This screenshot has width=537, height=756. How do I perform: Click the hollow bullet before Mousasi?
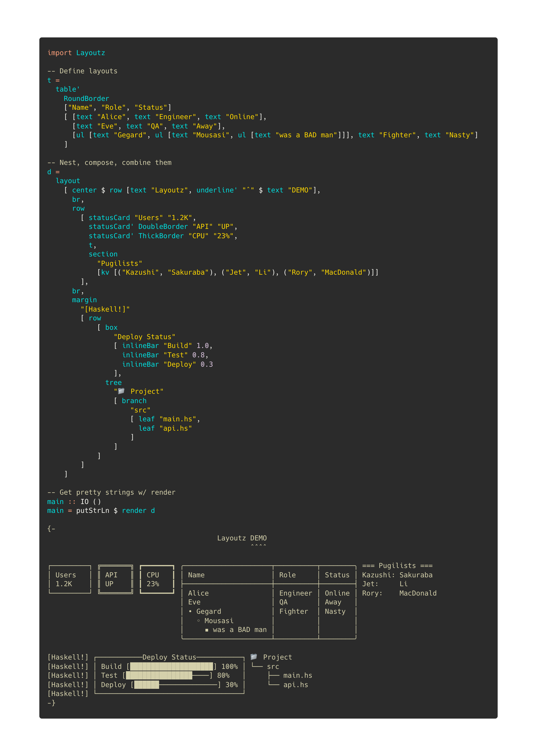coord(198,621)
